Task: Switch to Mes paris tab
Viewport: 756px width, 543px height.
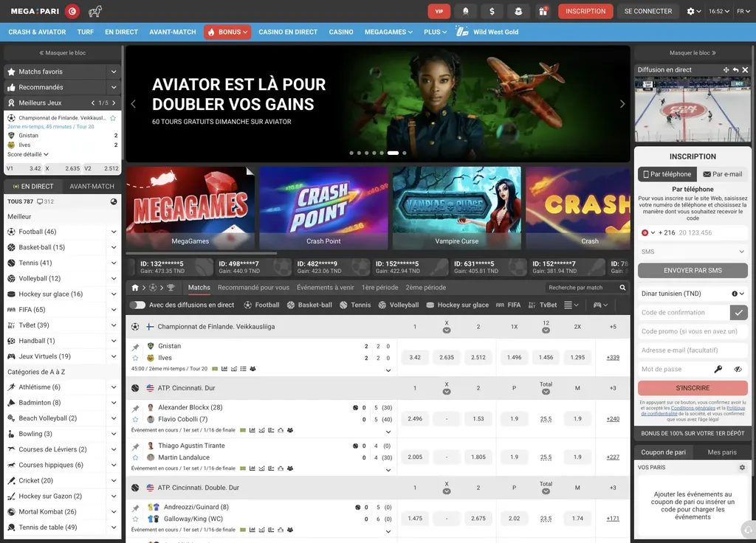Action: click(x=722, y=452)
